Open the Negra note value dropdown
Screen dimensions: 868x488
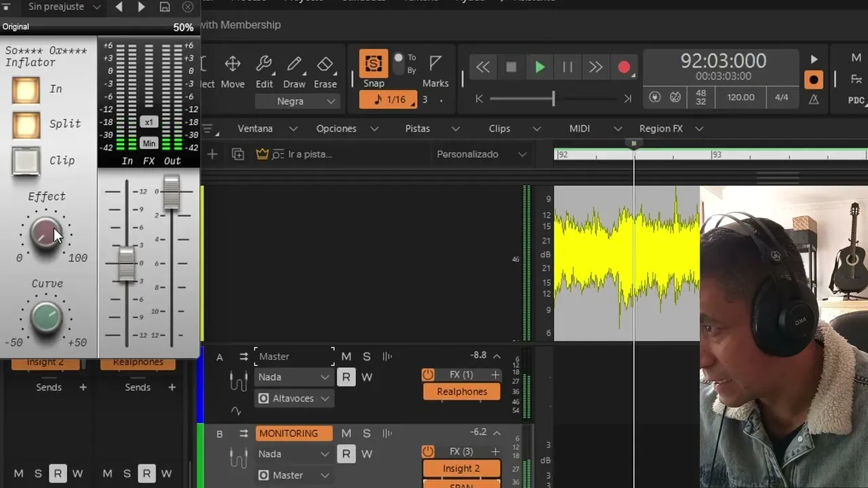point(297,101)
